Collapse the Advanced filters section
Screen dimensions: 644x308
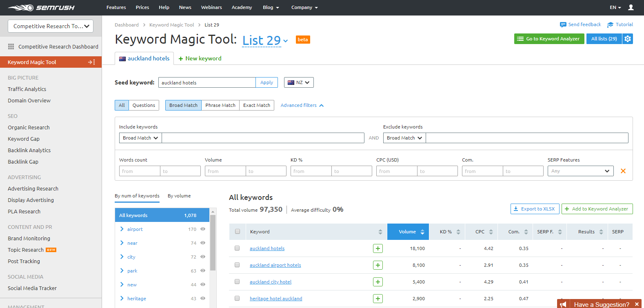(302, 105)
